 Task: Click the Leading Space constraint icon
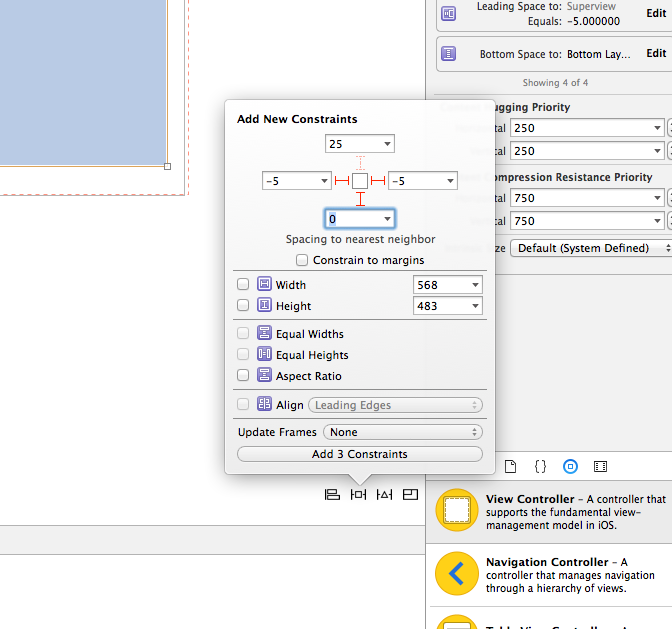pos(448,13)
